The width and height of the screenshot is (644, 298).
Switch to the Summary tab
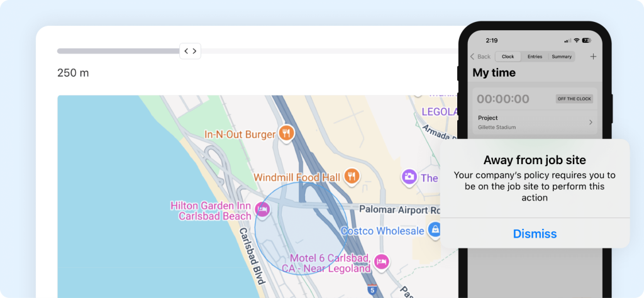[562, 57]
